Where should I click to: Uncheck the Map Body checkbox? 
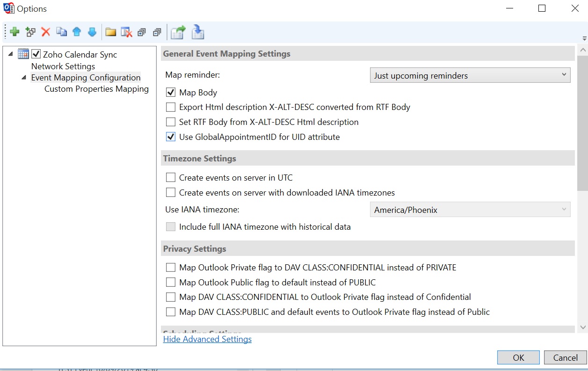(x=171, y=93)
